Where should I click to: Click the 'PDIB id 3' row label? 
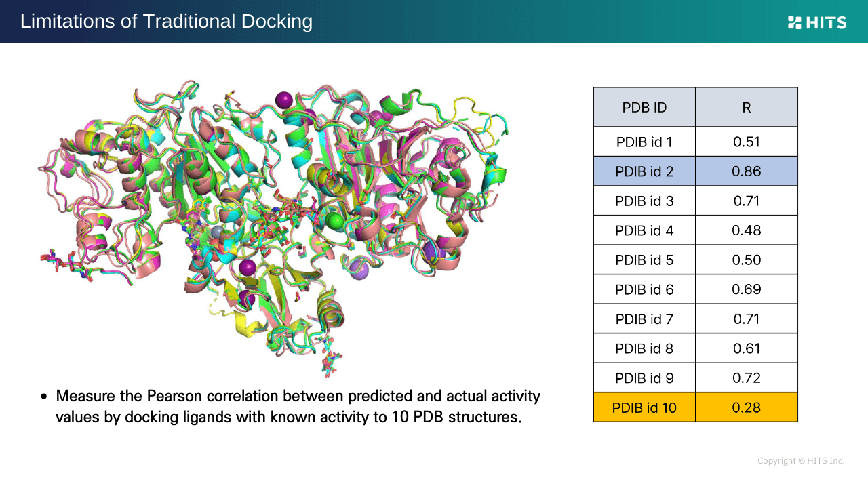pos(644,201)
